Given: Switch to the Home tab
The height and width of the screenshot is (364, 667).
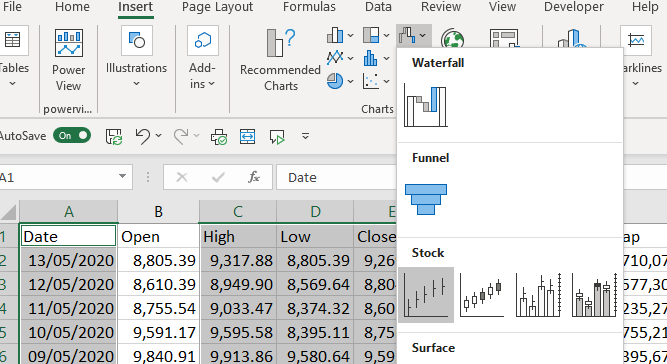Looking at the screenshot, I should click(x=72, y=7).
